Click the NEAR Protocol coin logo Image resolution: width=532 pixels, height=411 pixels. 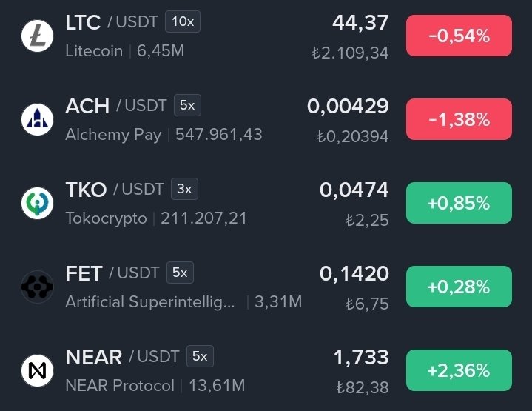click(x=37, y=370)
